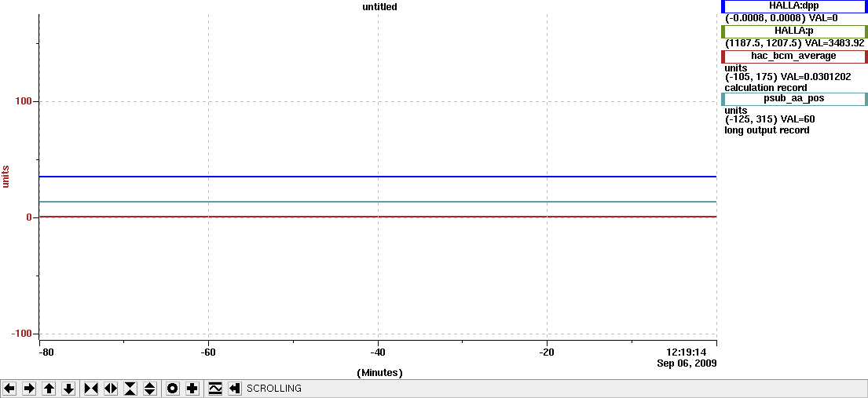The image size is (868, 398).
Task: Click the plus toolbar icon
Action: [x=192, y=389]
